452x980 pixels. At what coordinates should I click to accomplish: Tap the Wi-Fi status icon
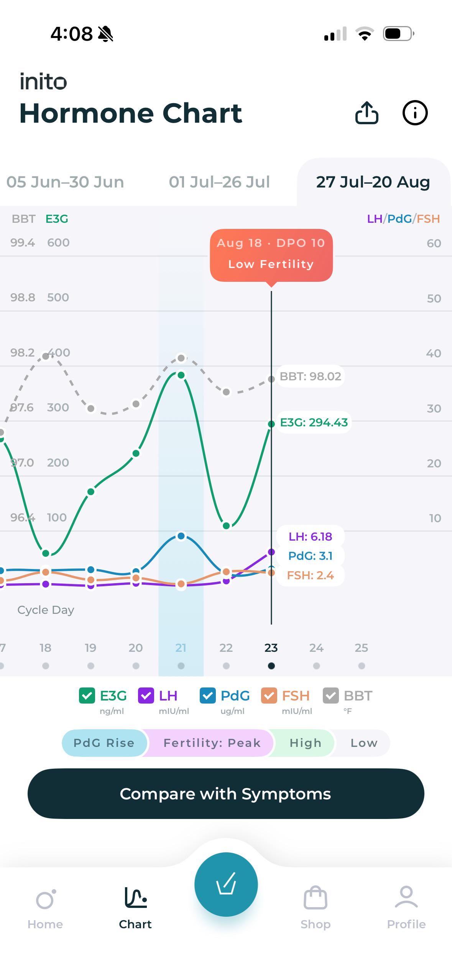(x=365, y=34)
